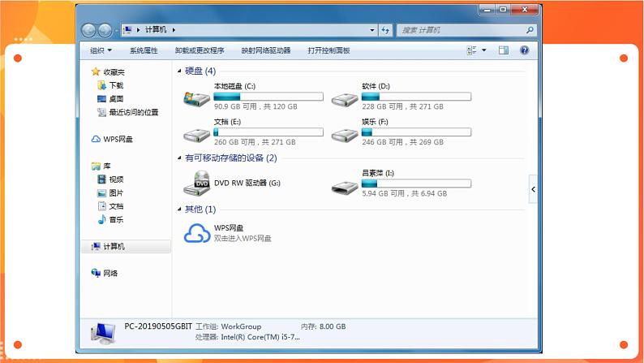
Task: Click the text 双击进入WPS网盘
Action: click(x=243, y=239)
